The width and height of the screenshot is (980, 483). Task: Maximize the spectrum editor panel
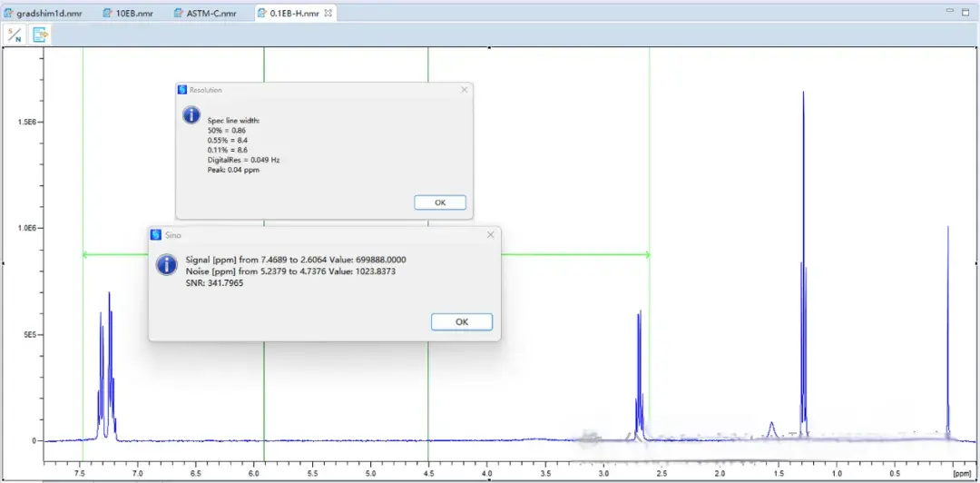point(967,12)
